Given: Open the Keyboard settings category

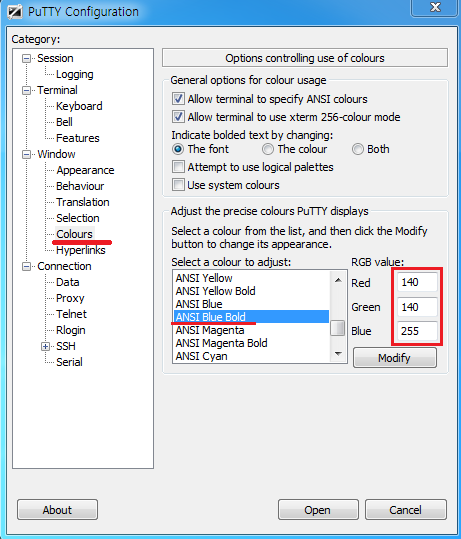Looking at the screenshot, I should 79,106.
